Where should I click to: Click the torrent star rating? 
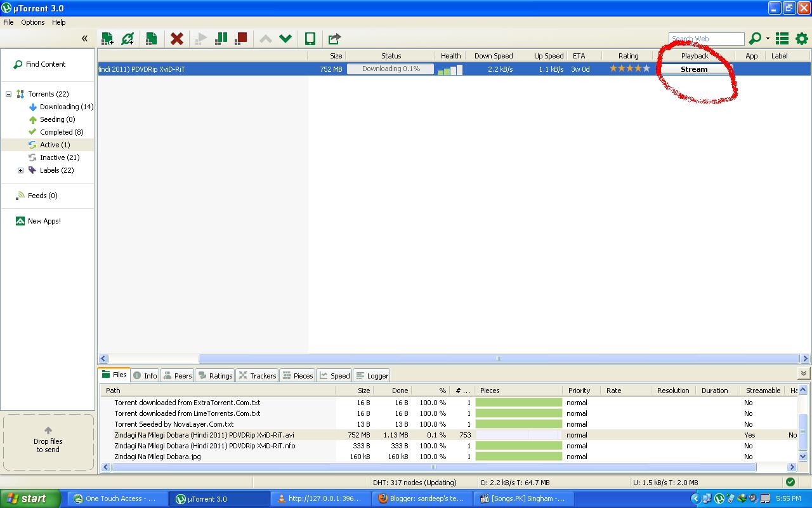(630, 69)
